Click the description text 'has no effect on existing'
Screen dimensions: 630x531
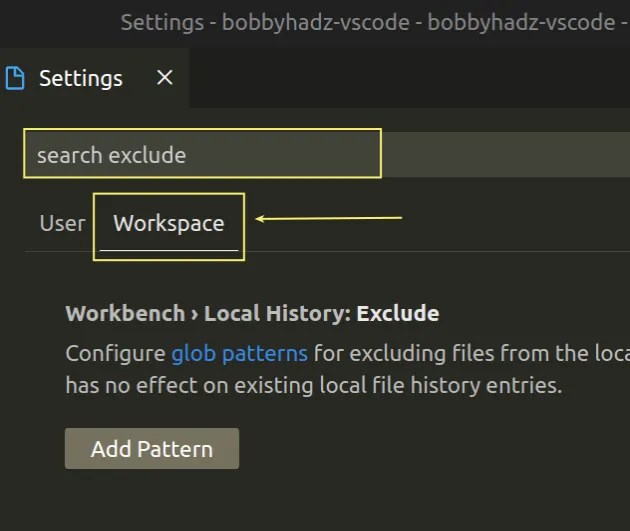coord(188,386)
